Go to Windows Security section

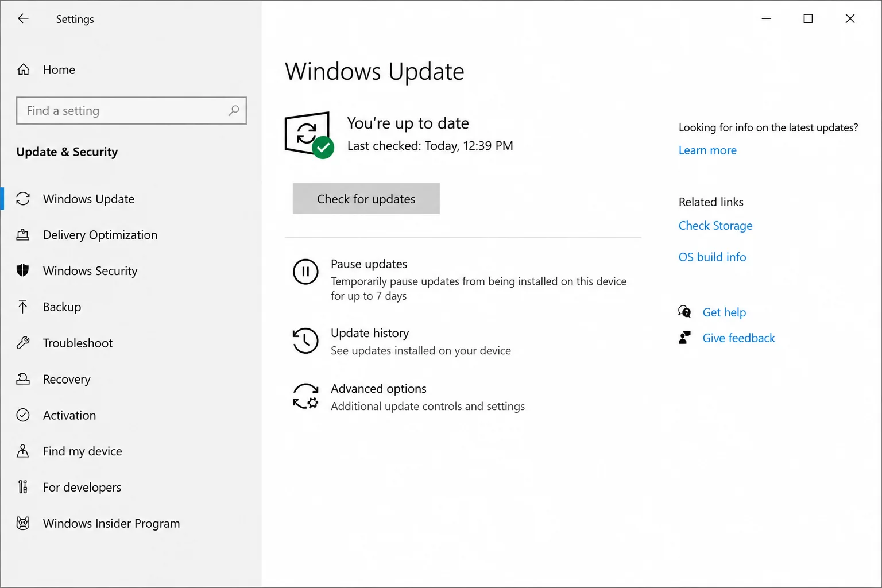pos(90,270)
